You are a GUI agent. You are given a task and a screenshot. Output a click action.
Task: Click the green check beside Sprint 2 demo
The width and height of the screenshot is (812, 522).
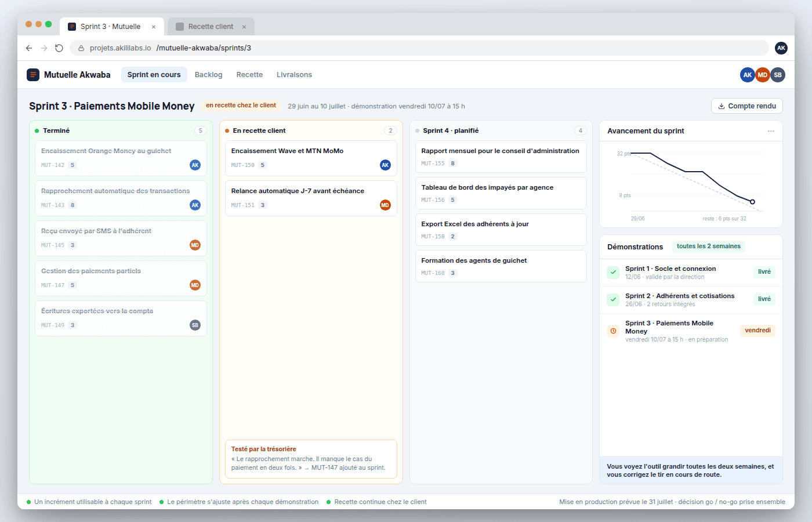[613, 299]
